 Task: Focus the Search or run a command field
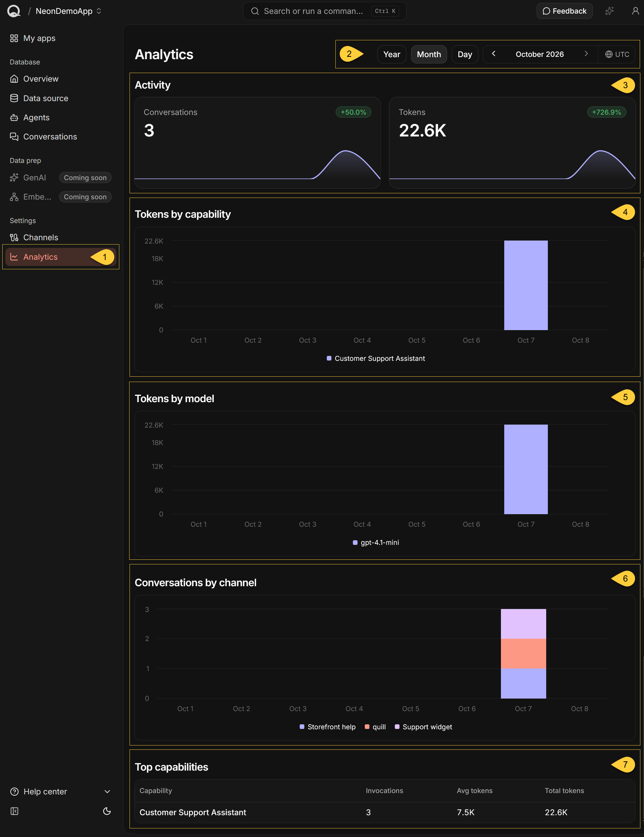(x=324, y=11)
